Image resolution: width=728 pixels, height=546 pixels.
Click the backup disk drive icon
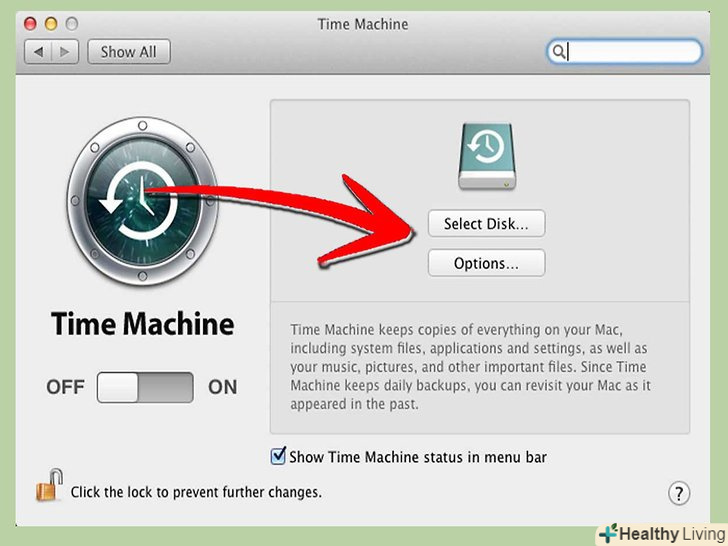click(x=487, y=156)
